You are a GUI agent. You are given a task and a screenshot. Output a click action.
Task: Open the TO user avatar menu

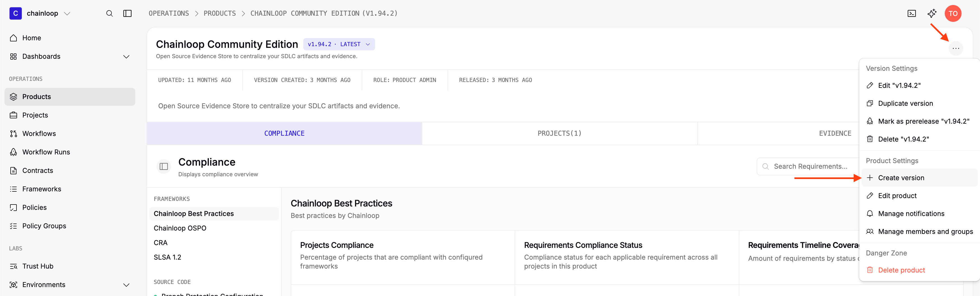tap(953, 14)
